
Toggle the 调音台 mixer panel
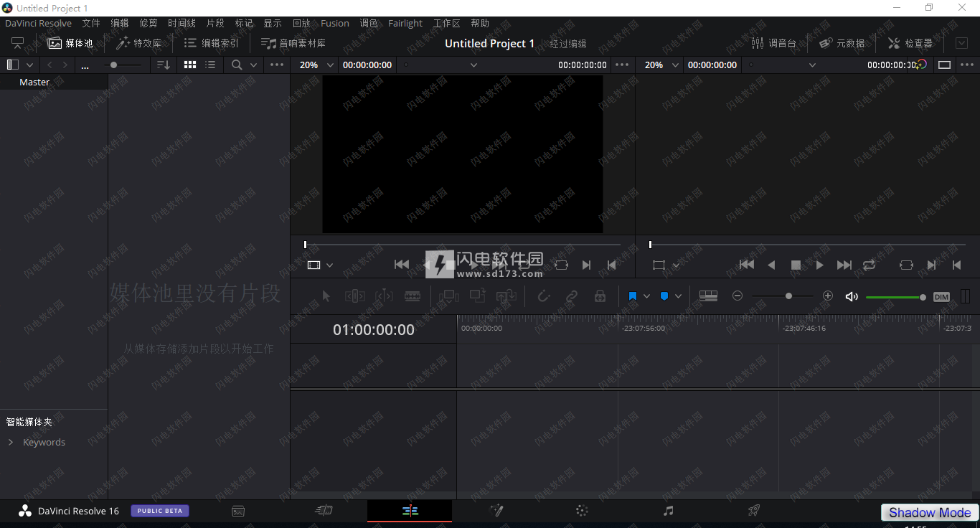773,43
